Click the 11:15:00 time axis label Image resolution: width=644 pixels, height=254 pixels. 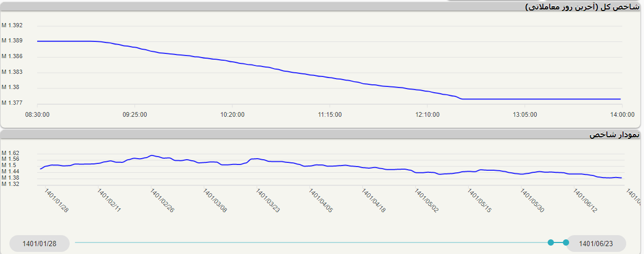pos(330,115)
